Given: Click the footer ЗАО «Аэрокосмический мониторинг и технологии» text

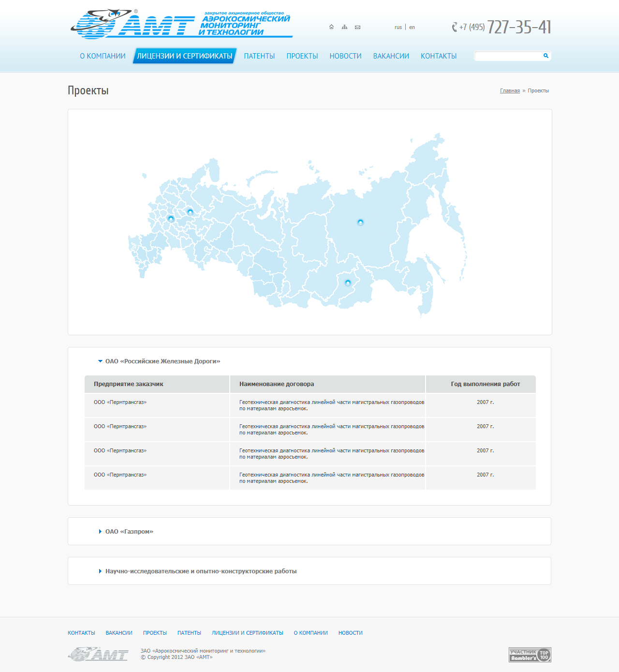Looking at the screenshot, I should tap(203, 651).
